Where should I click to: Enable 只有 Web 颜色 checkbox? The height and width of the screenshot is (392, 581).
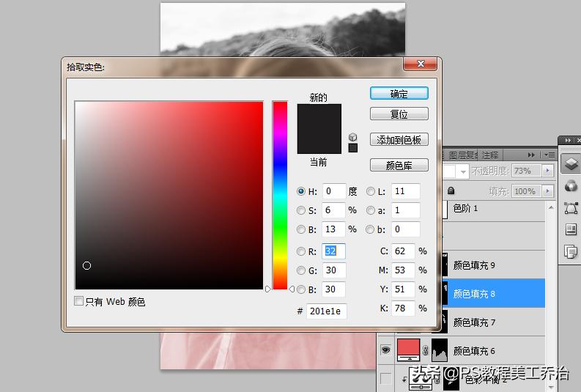tap(78, 301)
